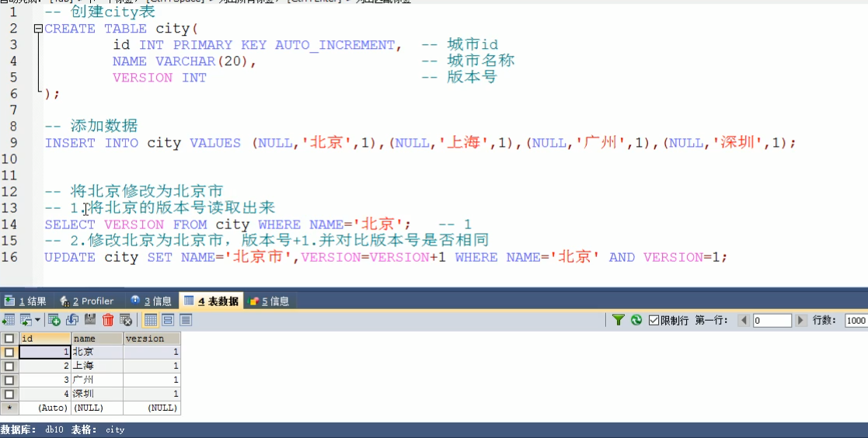Go to next page of rows arrow
868x438 pixels.
point(800,320)
